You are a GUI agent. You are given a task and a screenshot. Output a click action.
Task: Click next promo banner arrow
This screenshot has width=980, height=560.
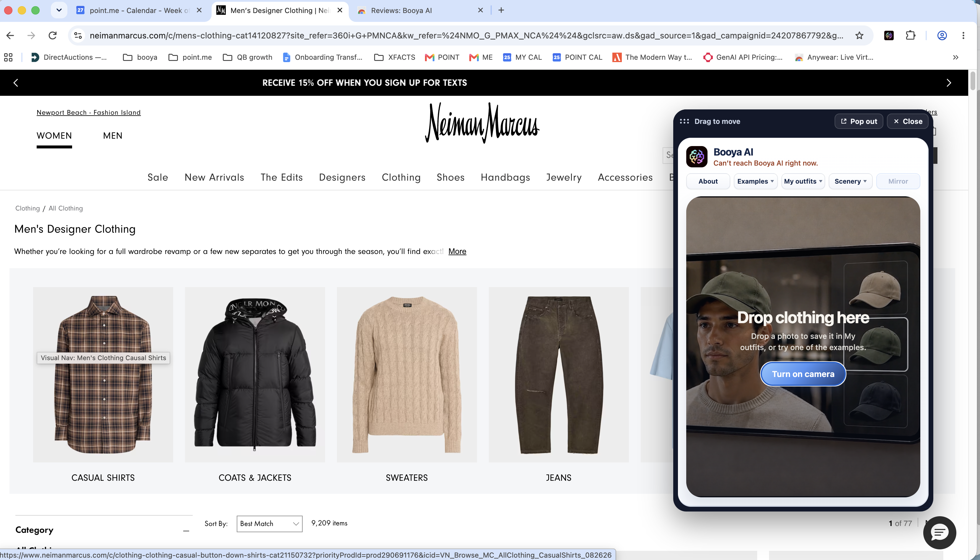[949, 83]
